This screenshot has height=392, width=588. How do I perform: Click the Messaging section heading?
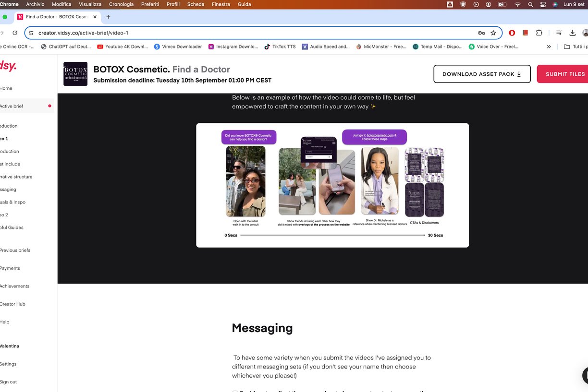click(262, 328)
